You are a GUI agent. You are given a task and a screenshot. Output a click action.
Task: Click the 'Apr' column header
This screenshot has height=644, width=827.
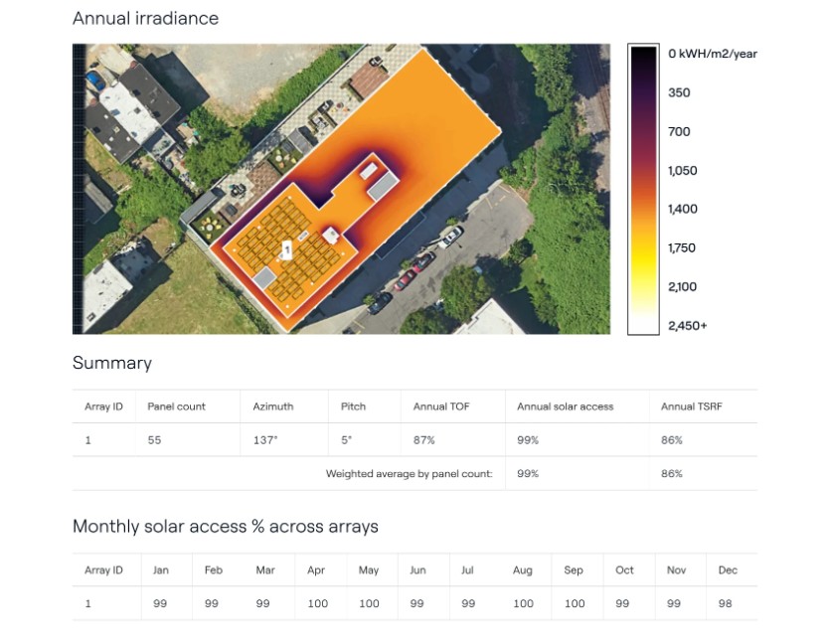point(316,570)
